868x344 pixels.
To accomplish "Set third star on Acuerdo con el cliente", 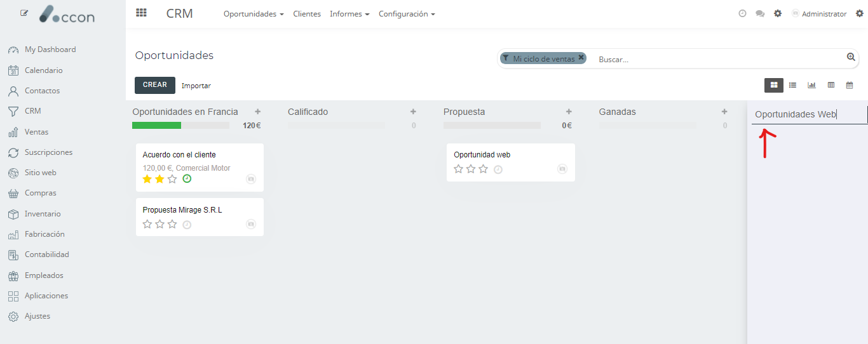I will click(172, 179).
